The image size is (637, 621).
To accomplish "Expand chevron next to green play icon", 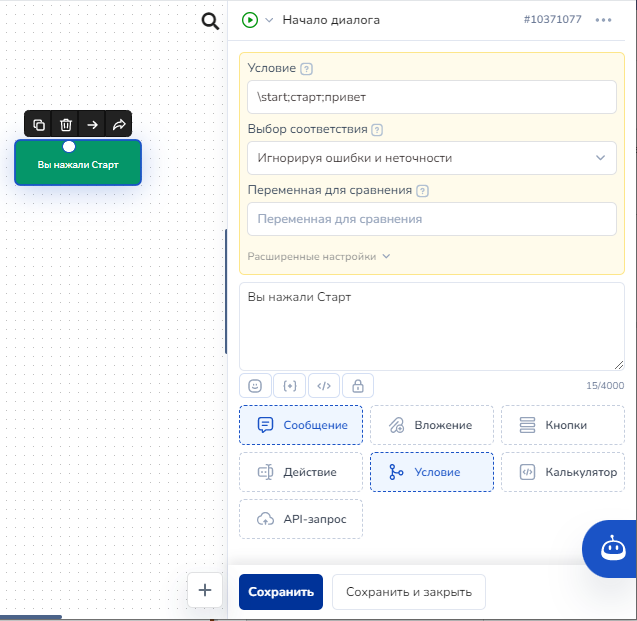I will pyautogui.click(x=269, y=20).
